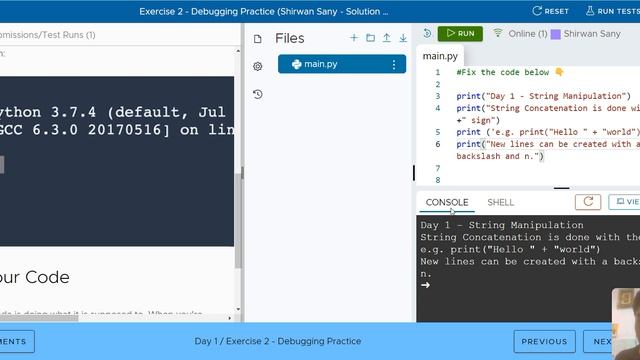Go to the PREVIOUS exercise
Viewport: 640px width, 360px height.
pyautogui.click(x=544, y=341)
